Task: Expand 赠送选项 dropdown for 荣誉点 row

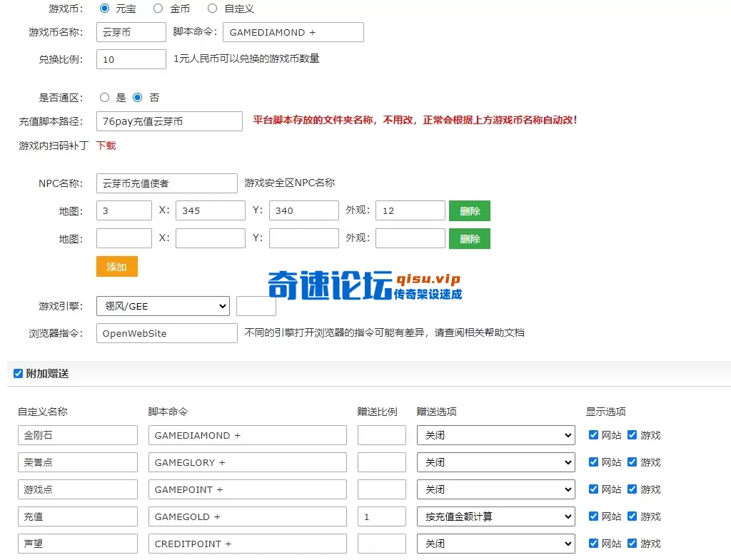Action: 495,462
